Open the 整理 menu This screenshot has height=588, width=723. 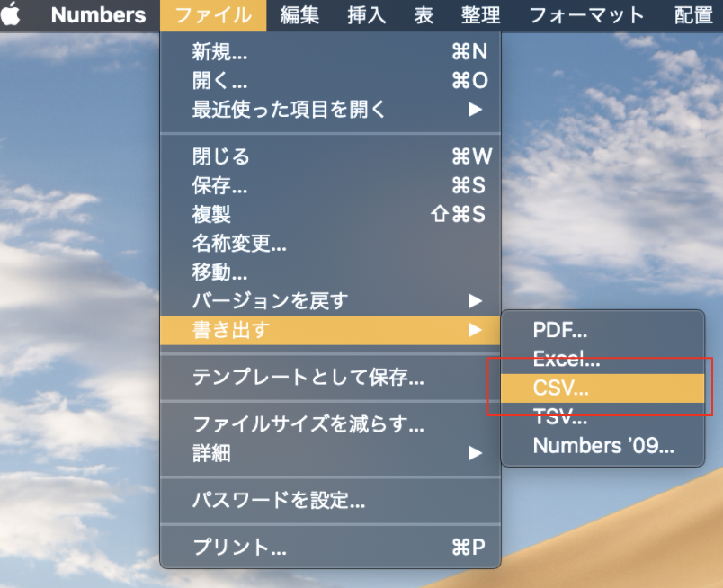tap(480, 15)
